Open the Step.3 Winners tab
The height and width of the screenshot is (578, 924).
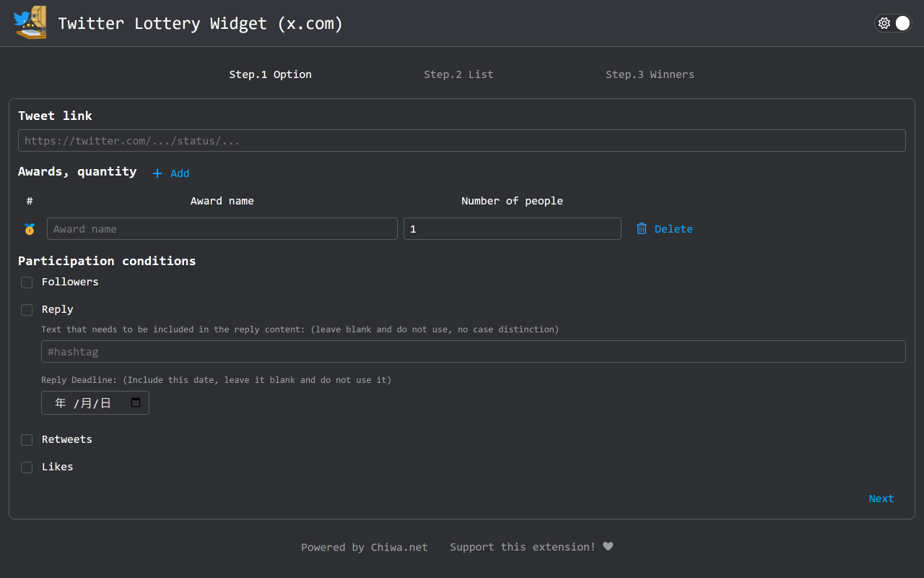pos(650,74)
